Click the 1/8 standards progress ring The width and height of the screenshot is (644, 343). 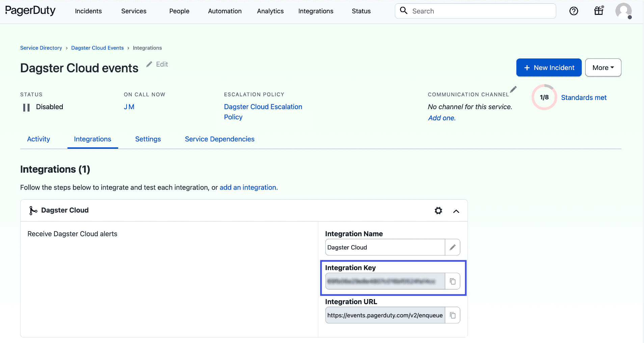pyautogui.click(x=544, y=97)
